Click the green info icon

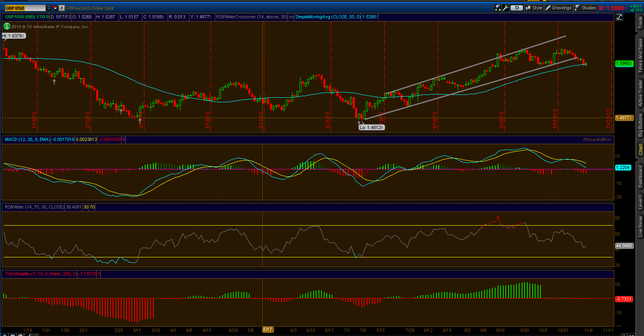7,26
